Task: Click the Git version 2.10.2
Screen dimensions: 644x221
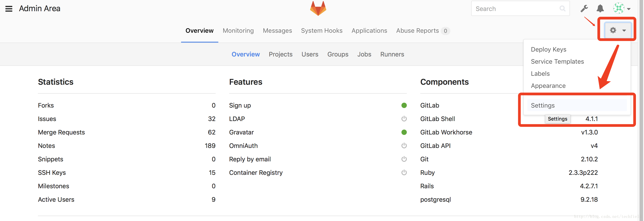Action: click(x=589, y=159)
